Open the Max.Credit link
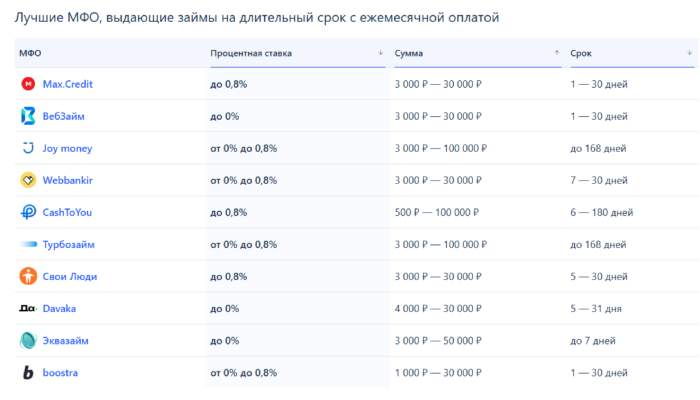This screenshot has height=400, width=700. (67, 84)
